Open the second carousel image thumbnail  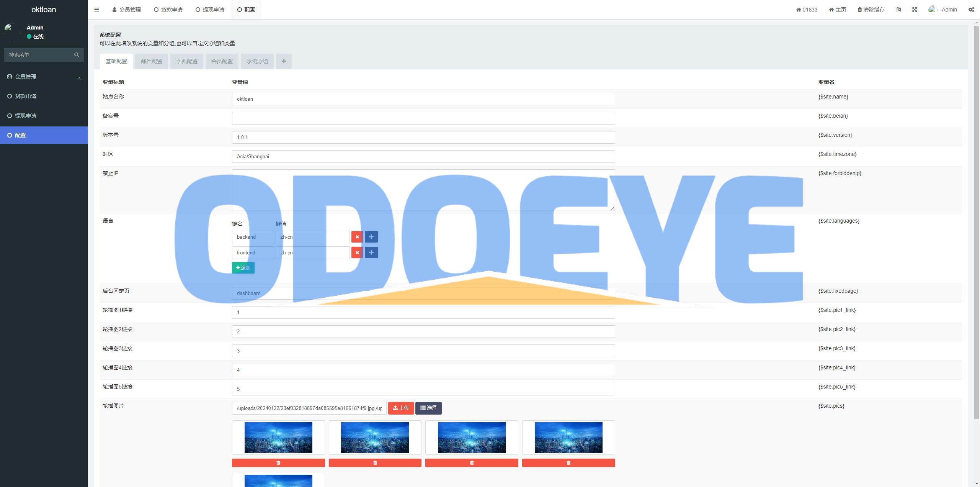pyautogui.click(x=375, y=438)
